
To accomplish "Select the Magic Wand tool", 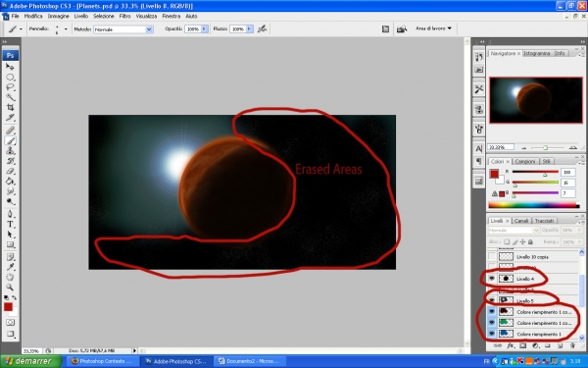I will click(10, 97).
